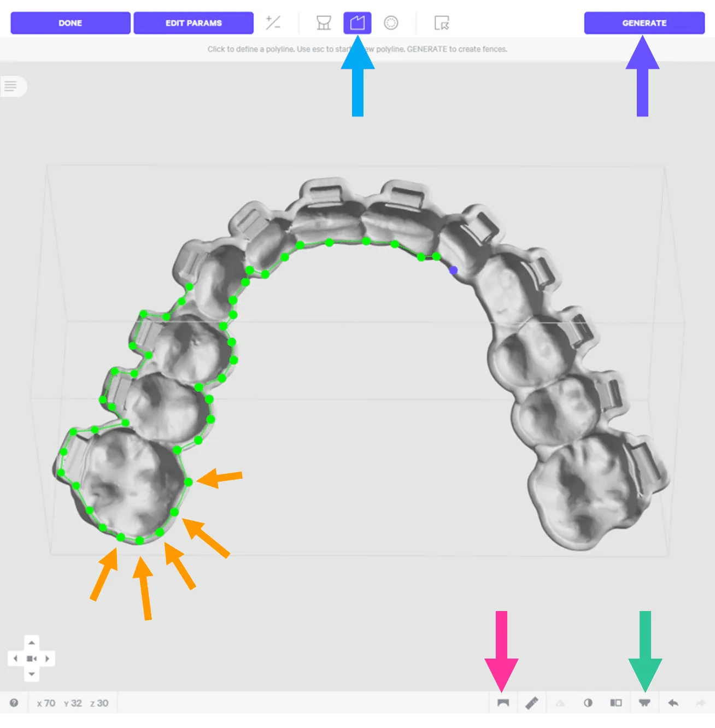Rotate camera view up arrow
Image resolution: width=715 pixels, height=728 pixels.
pos(32,643)
